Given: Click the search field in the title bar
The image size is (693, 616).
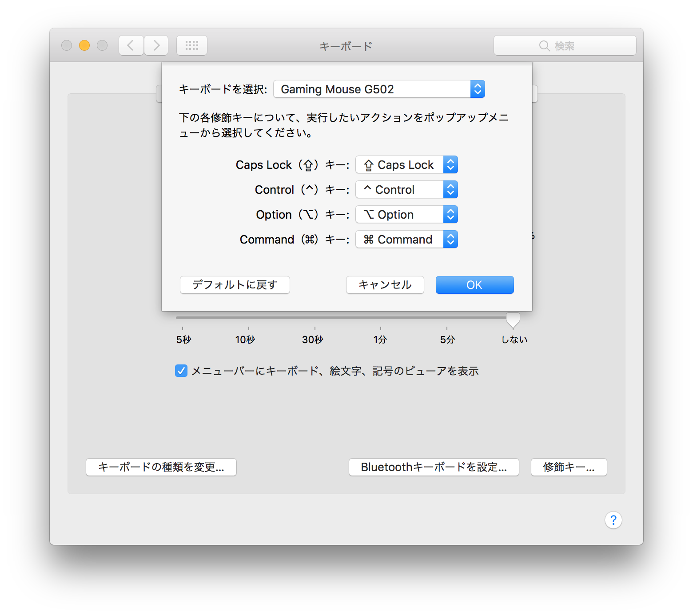Looking at the screenshot, I should [565, 45].
